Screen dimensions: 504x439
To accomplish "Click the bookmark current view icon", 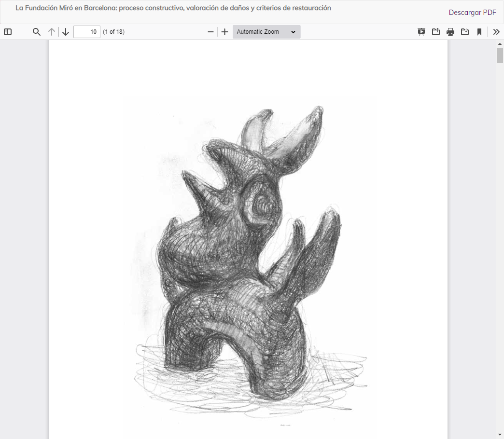I will (x=479, y=32).
